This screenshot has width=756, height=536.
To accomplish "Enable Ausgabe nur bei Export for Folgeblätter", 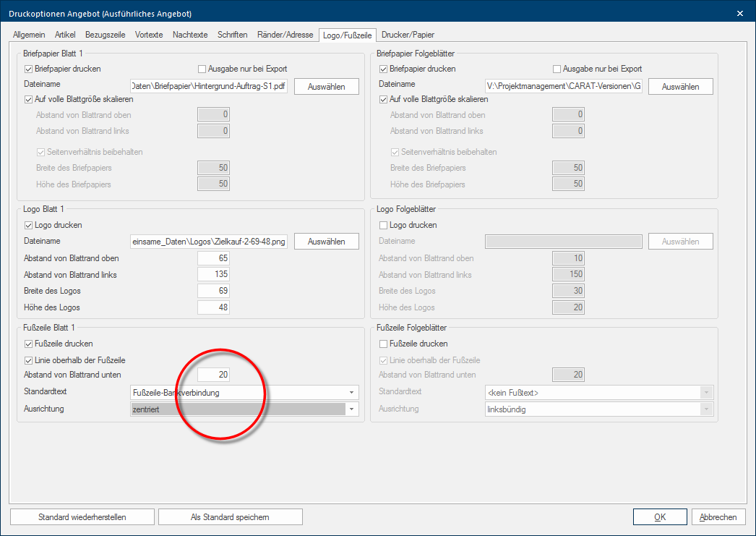I will [x=557, y=69].
